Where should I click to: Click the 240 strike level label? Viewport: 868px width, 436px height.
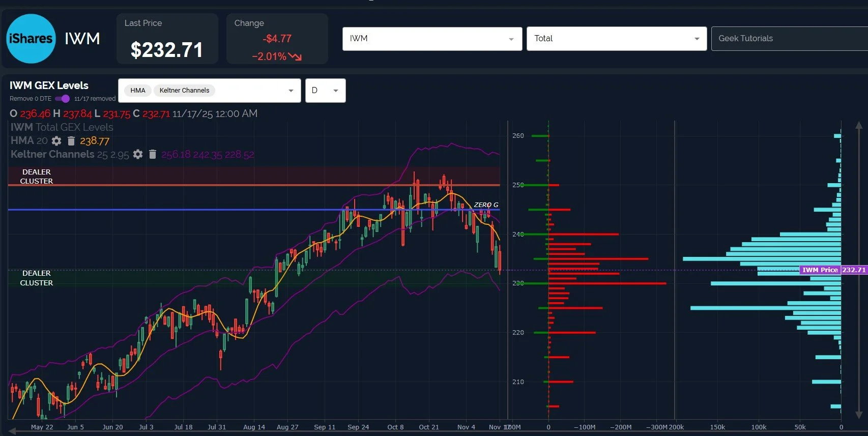point(518,235)
